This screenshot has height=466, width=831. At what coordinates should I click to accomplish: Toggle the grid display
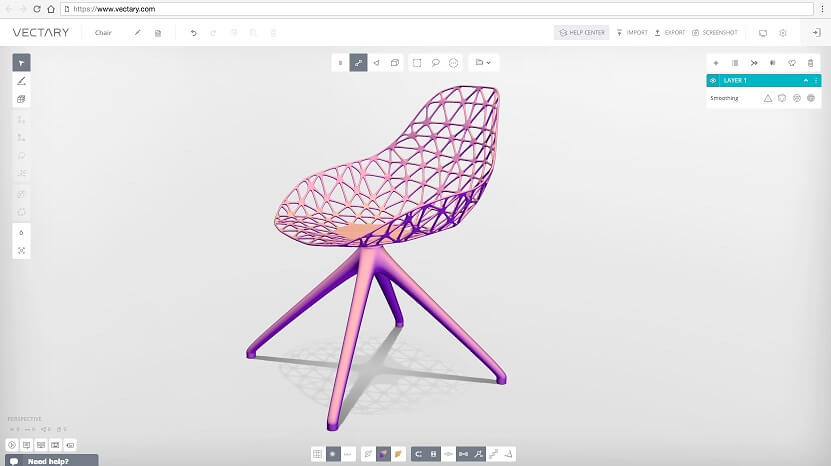tap(317, 454)
